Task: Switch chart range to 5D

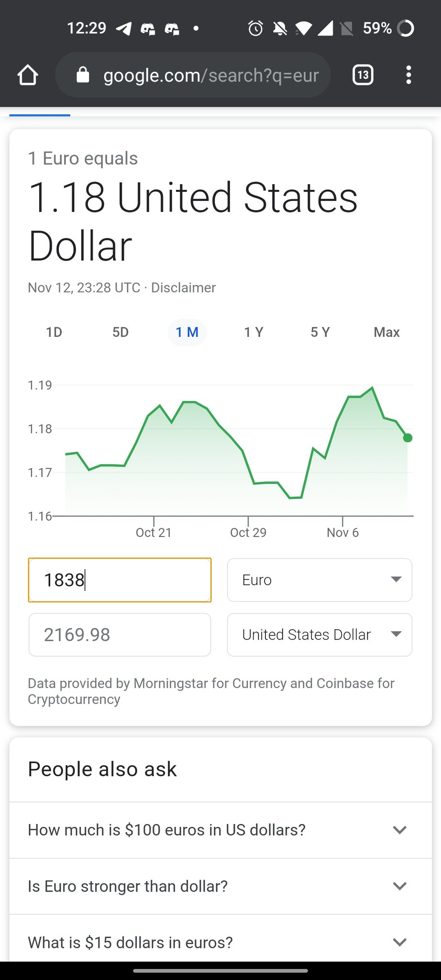Action: [x=121, y=332]
